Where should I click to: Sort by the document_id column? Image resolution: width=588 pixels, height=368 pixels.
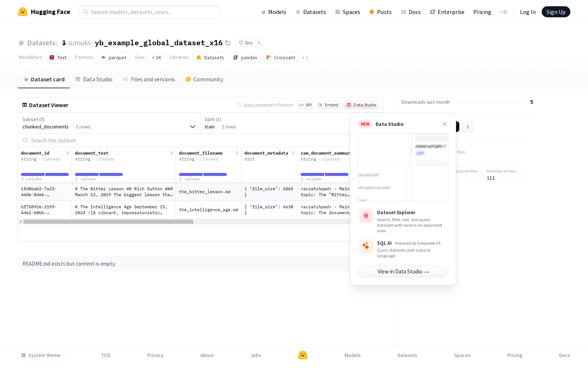point(68,153)
